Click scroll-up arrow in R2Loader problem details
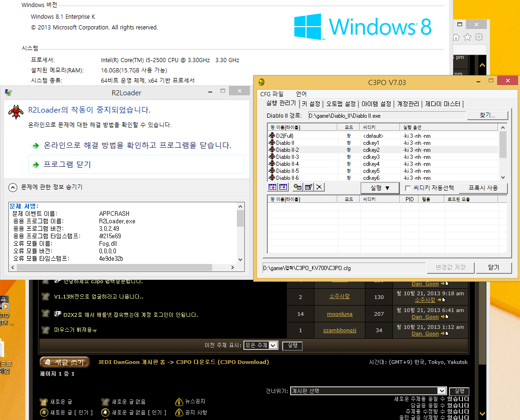The width and height of the screenshot is (520, 420). pyautogui.click(x=241, y=206)
